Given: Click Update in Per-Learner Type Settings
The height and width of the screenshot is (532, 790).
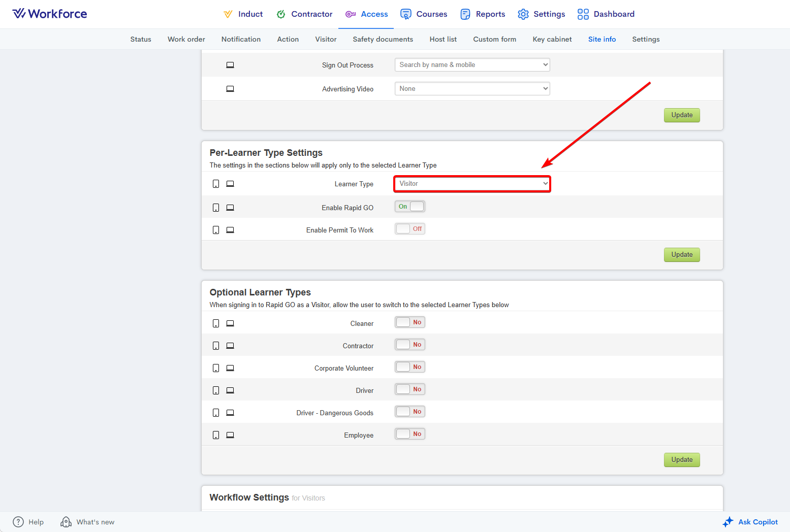Looking at the screenshot, I should (x=682, y=255).
